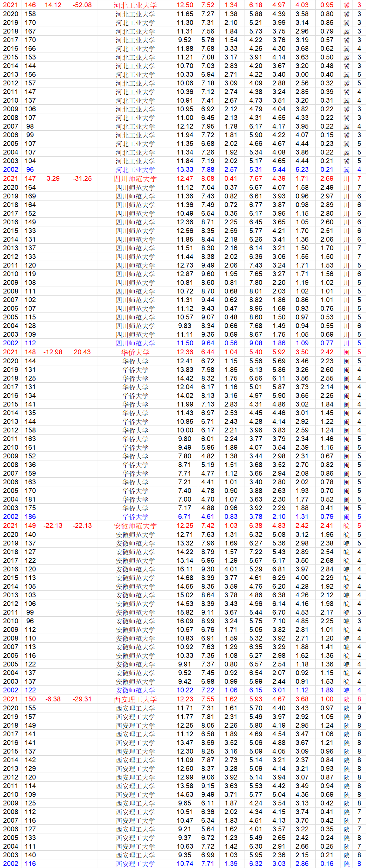
Task: Click the red 闽 province cell in the 2021 row
Action: (x=346, y=352)
